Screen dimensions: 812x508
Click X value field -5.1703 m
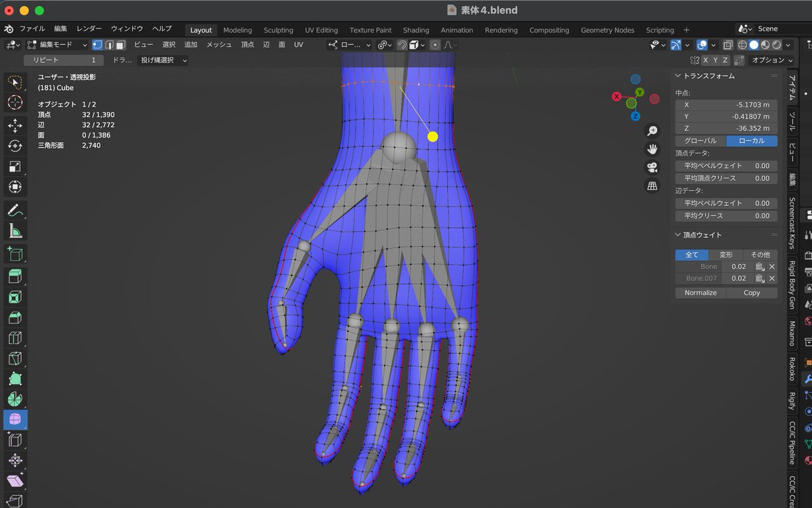point(726,105)
